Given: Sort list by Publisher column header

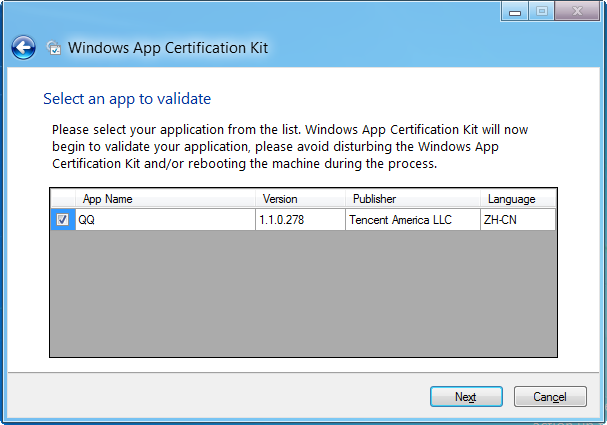Looking at the screenshot, I should coord(413,199).
